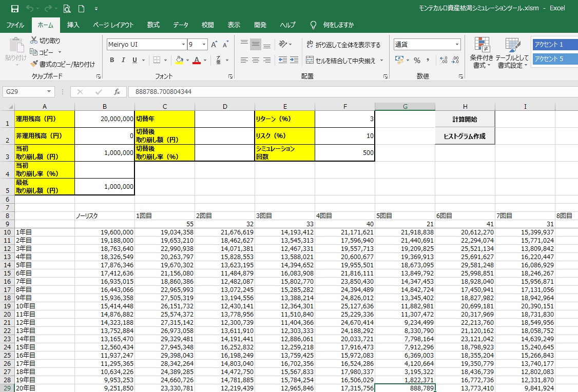This screenshot has width=578, height=392.
Task: Click the increase decimal icon
Action: click(x=444, y=60)
